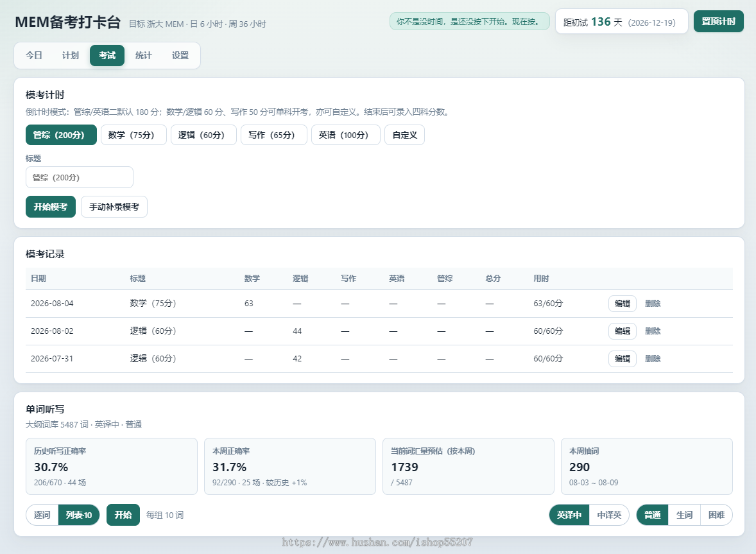This screenshot has width=756, height=554.
Task: Open the 本周正确率 31.7% card
Action: pos(290,466)
